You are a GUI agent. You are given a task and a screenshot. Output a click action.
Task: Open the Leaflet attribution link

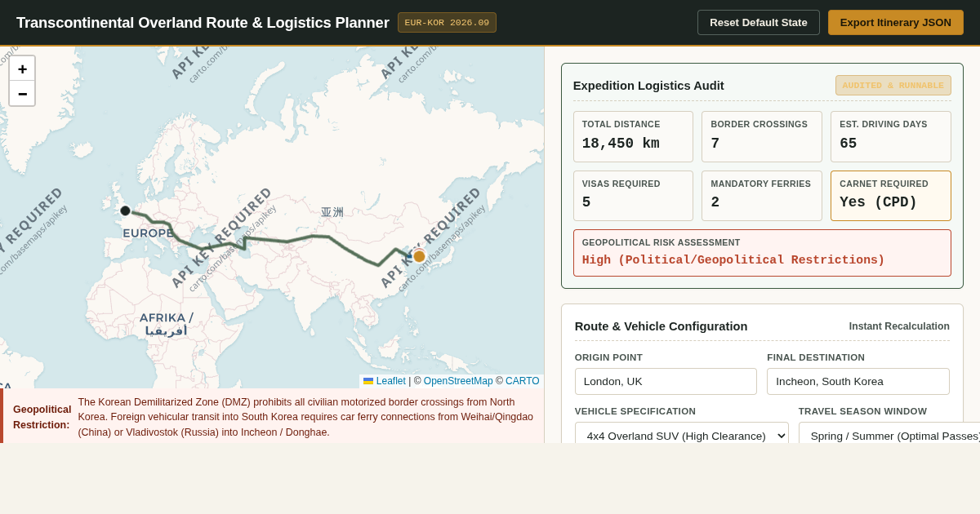[x=390, y=381]
